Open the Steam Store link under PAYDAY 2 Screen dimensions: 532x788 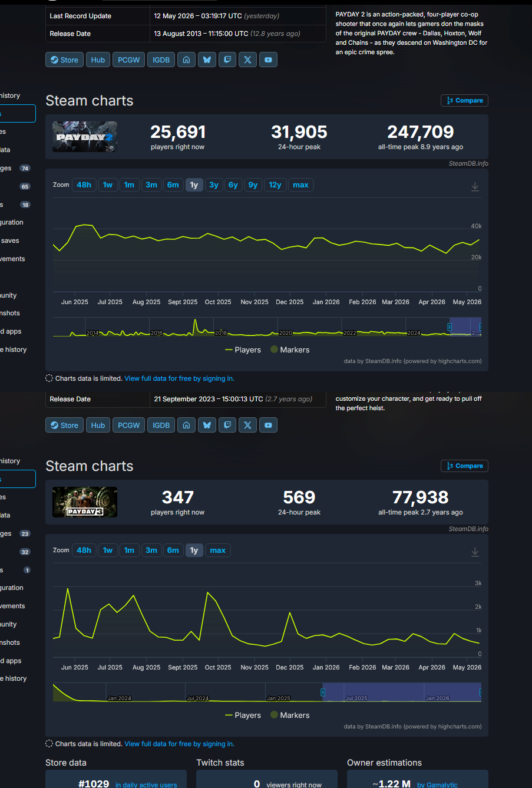[64, 60]
